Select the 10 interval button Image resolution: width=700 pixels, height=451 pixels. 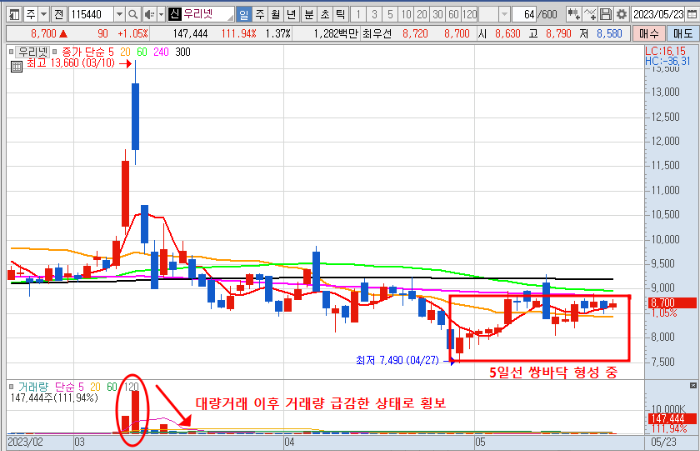point(405,15)
